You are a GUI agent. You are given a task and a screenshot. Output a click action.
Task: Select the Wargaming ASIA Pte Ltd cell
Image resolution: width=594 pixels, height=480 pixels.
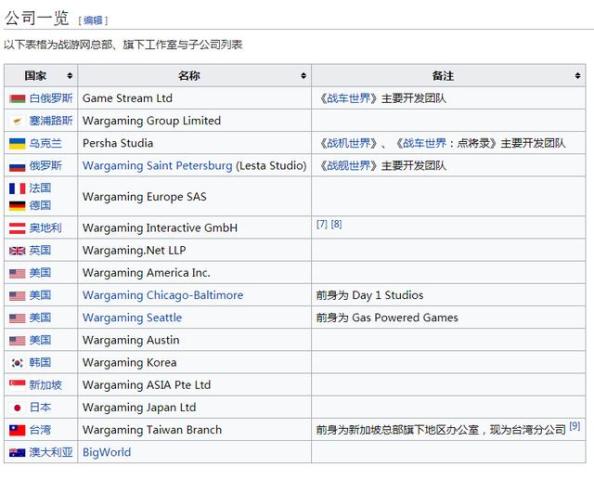click(194, 385)
